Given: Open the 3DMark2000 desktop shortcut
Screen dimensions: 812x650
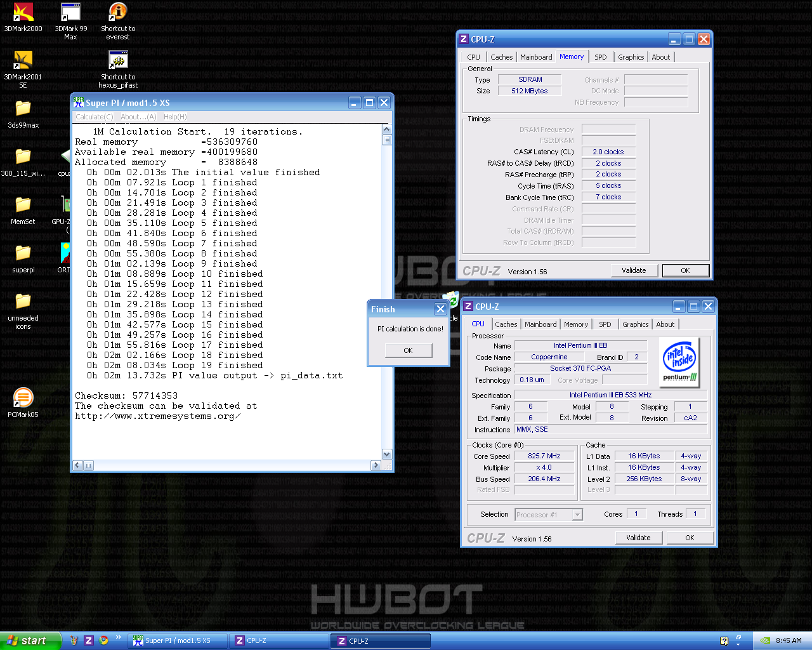Looking at the screenshot, I should (x=23, y=17).
